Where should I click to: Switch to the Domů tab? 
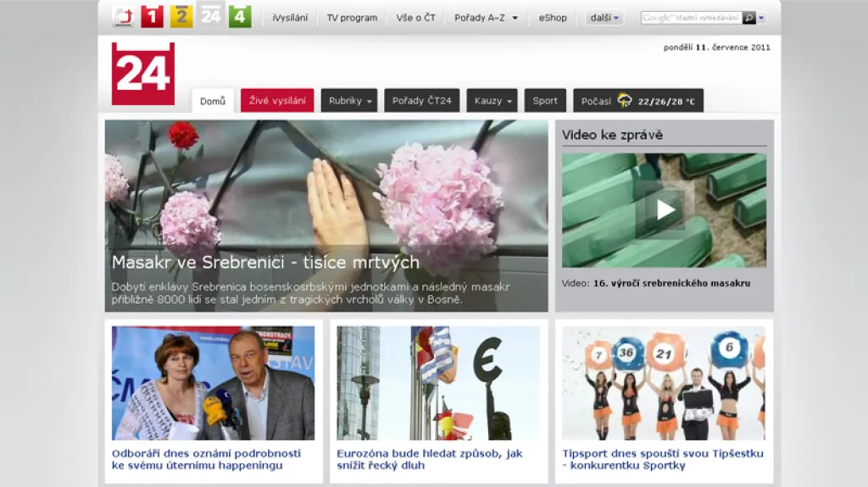coord(213,101)
